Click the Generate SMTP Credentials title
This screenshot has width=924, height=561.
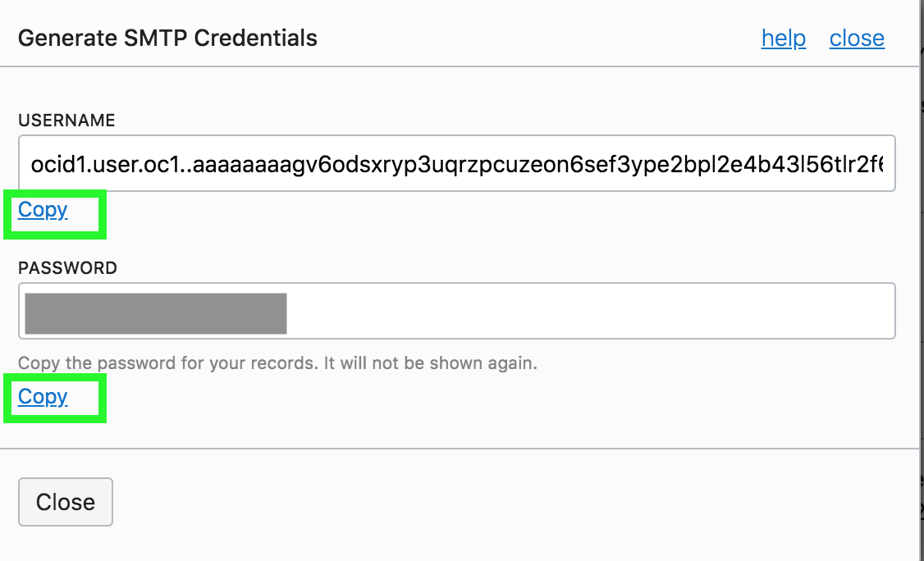[x=167, y=38]
